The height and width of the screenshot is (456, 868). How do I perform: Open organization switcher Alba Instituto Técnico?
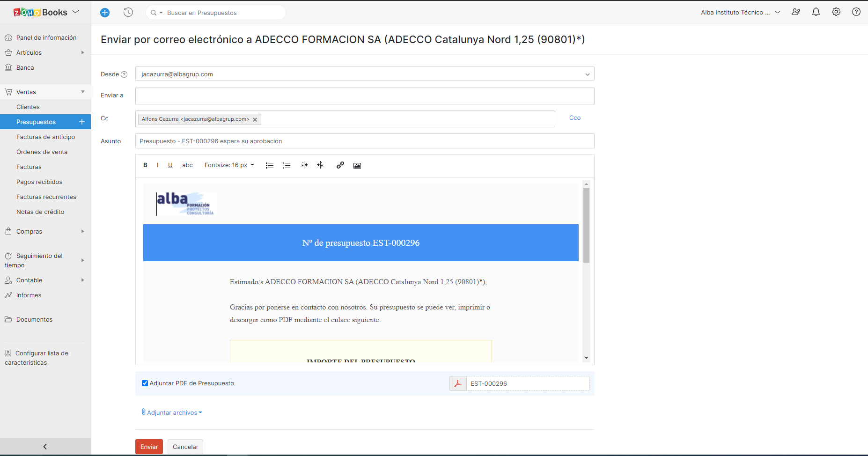(x=740, y=13)
